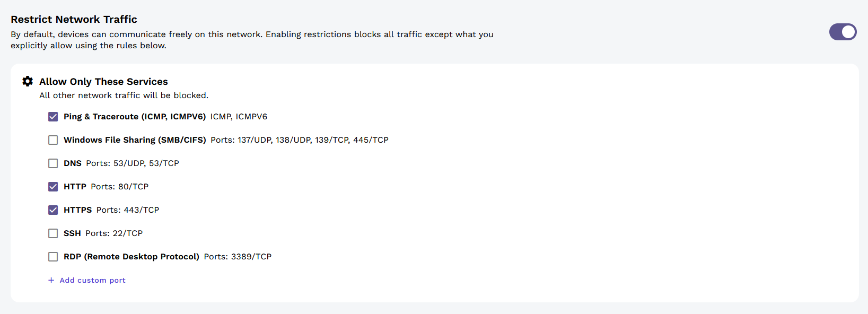
Task: Check the SSH service checkbox
Action: pyautogui.click(x=53, y=233)
